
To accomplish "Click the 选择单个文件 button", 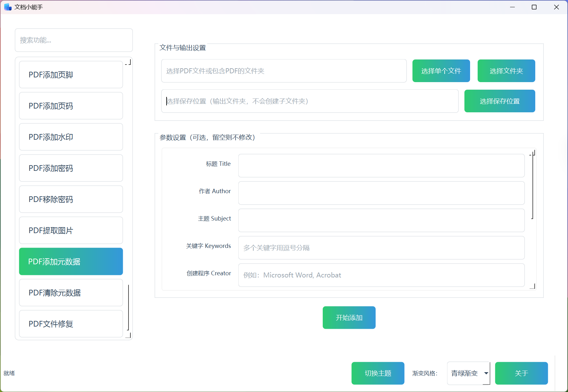I will [441, 71].
